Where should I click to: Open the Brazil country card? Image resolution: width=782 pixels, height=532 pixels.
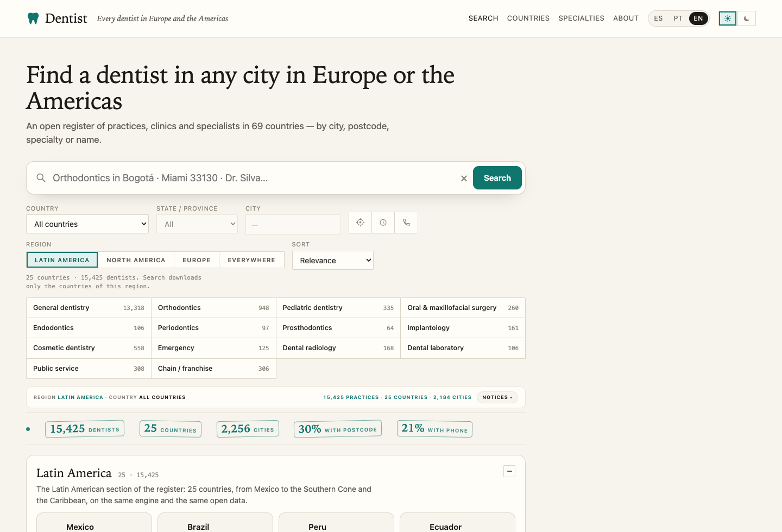click(x=215, y=523)
